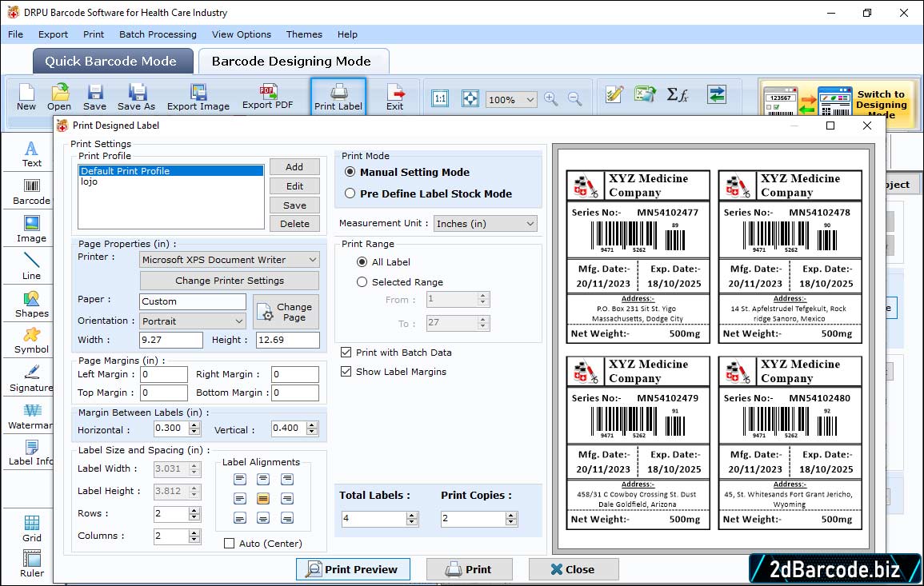This screenshot has width=924, height=586.
Task: Switch to Barcode Designing Mode tab
Action: point(291,61)
